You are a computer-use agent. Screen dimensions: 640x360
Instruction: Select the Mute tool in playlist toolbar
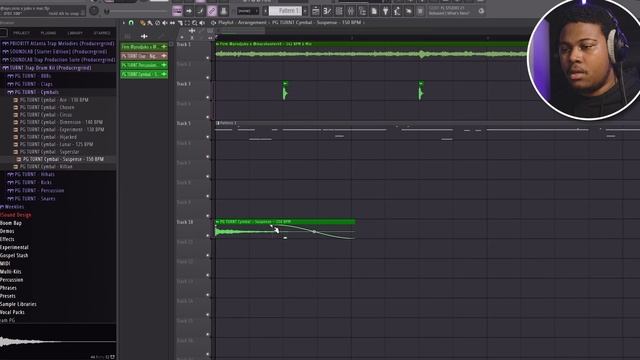pos(164,23)
